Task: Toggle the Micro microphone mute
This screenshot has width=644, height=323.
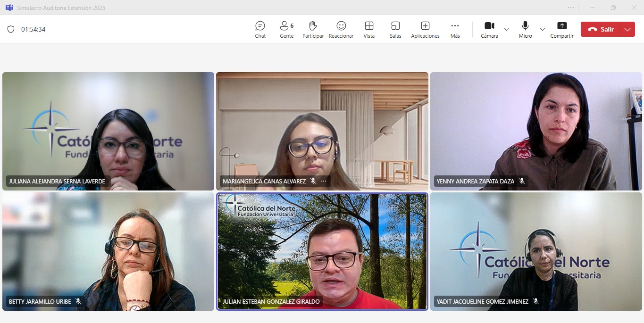Action: (x=525, y=29)
